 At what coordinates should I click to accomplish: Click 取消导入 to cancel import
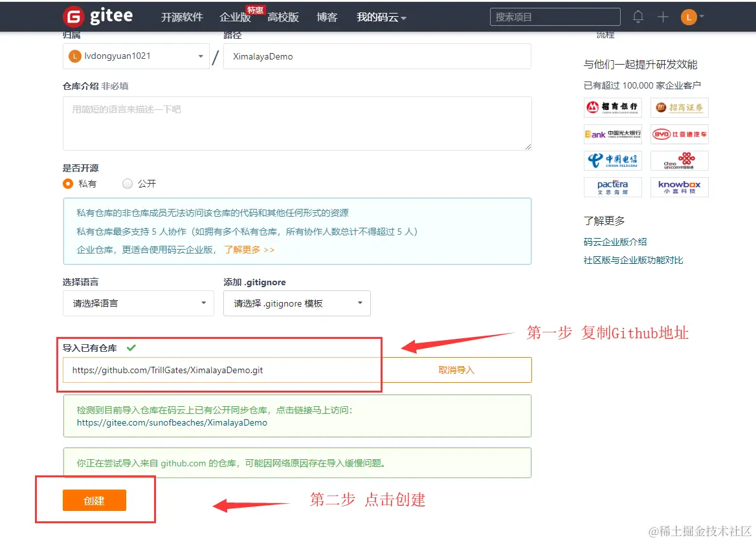[x=456, y=370]
